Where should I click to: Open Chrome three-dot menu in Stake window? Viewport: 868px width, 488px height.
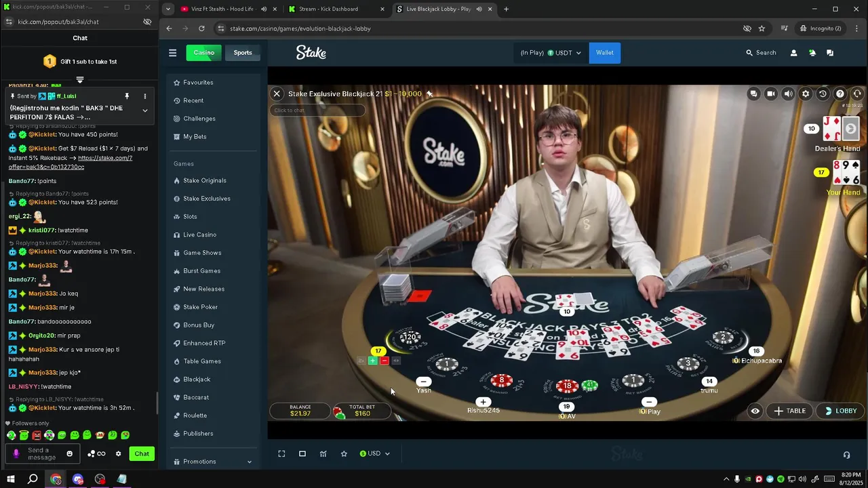point(857,28)
